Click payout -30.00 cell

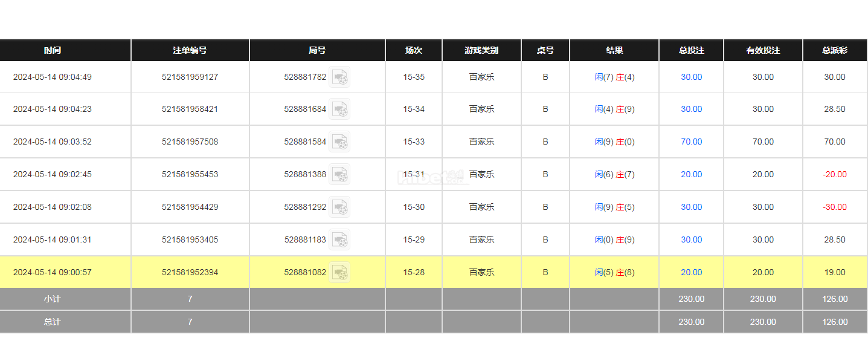[x=835, y=207]
